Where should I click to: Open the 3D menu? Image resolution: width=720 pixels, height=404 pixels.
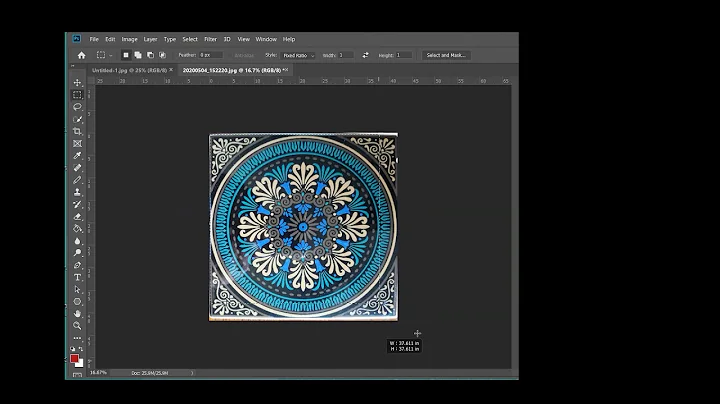[227, 39]
